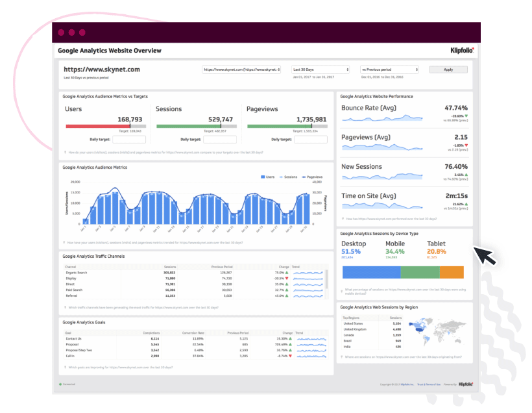This screenshot has height=413, width=532.
Task: Click the green Connected status dot
Action: coord(60,384)
